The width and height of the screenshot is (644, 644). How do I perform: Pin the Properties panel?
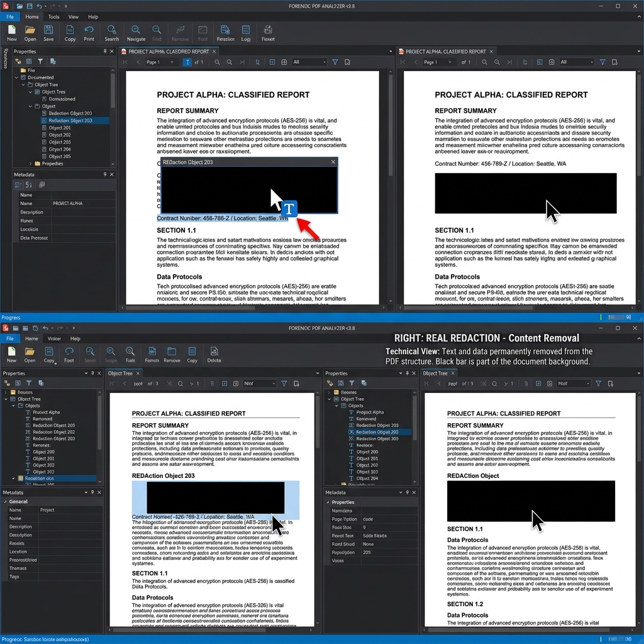click(x=105, y=52)
